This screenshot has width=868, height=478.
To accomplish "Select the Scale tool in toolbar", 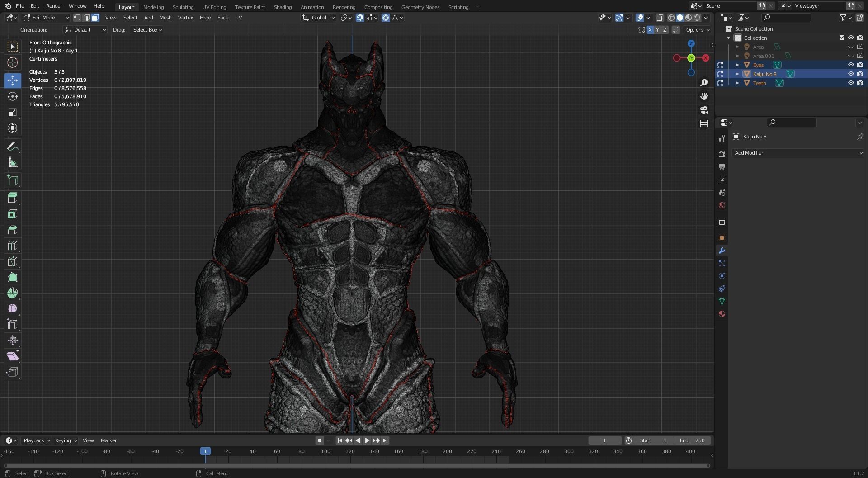I will (x=13, y=112).
